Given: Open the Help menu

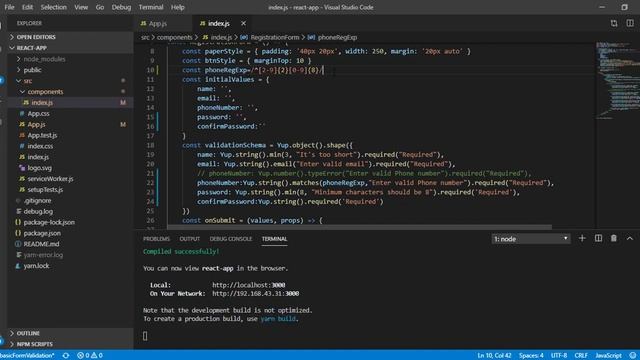Looking at the screenshot, I should tap(178, 7).
